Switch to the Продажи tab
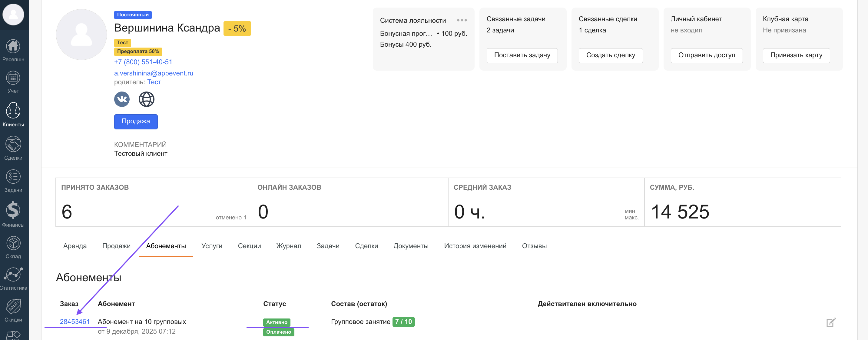 point(116,246)
